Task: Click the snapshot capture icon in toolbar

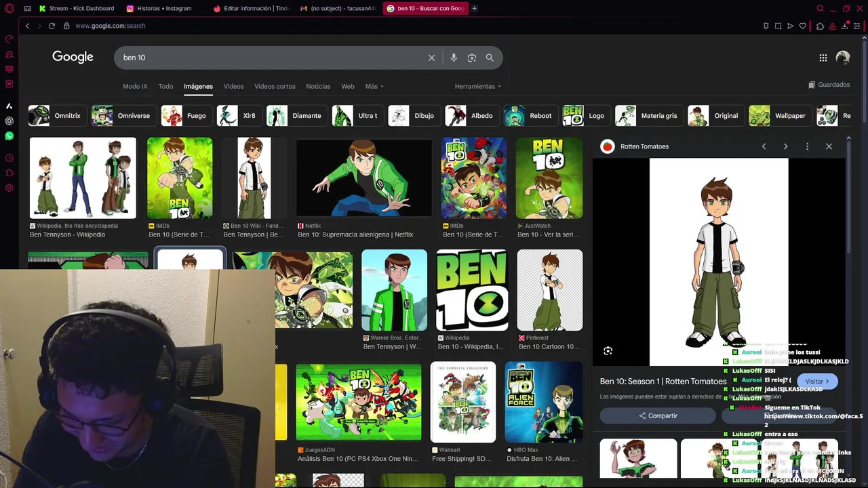Action: click(778, 26)
